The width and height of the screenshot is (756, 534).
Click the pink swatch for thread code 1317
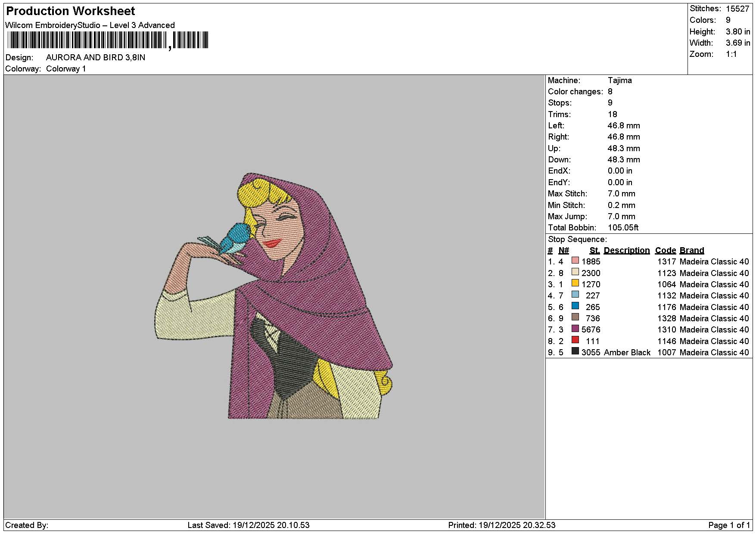575,261
